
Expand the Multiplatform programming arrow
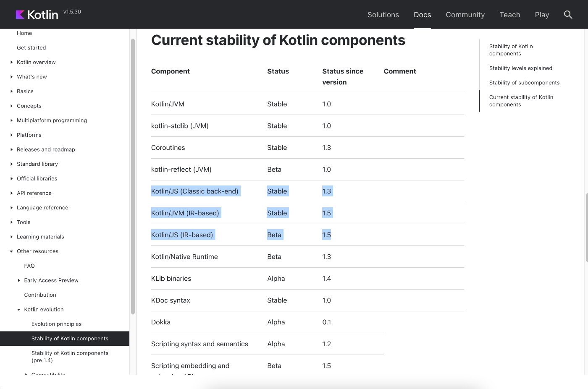point(11,120)
